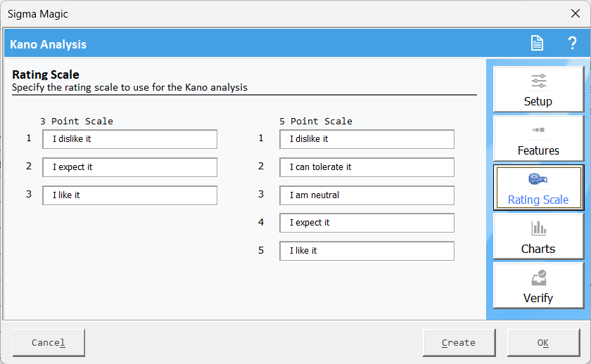Click the help question mark icon
Image resolution: width=591 pixels, height=364 pixels.
572,44
